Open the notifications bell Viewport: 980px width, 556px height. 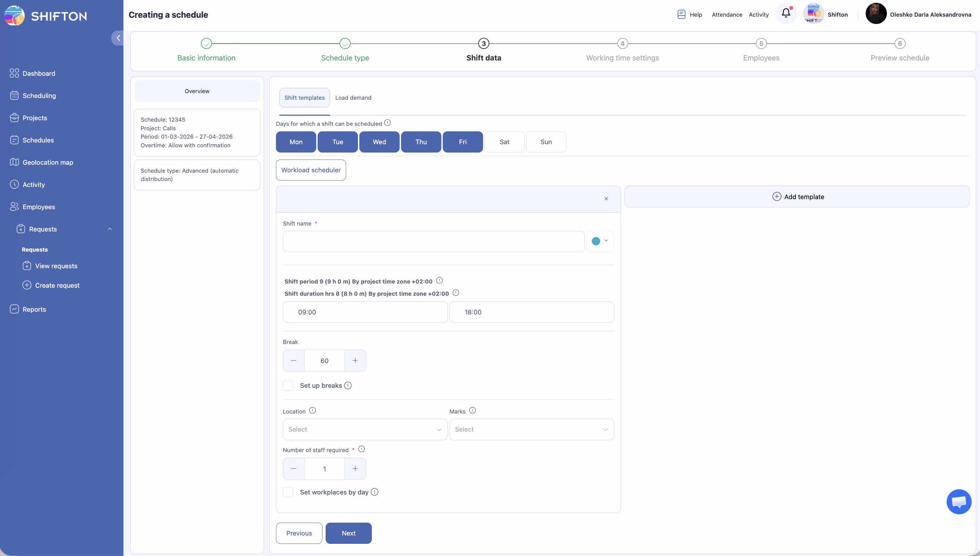coord(786,13)
